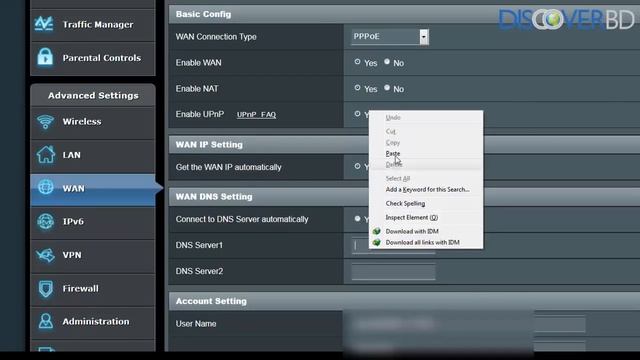Open the UPnP FAQ link
Screen dimensions: 640x360
pyautogui.click(x=256, y=115)
